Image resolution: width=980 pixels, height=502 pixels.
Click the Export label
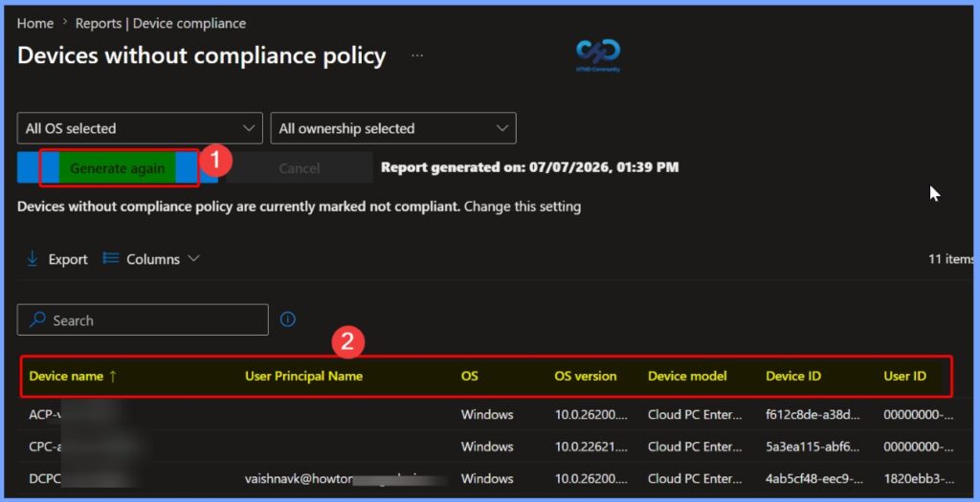[x=68, y=259]
